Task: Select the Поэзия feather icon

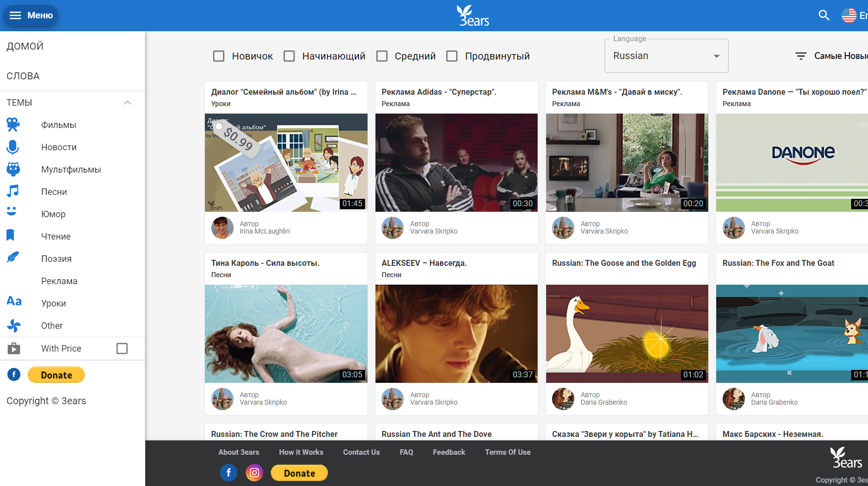Action: point(13,257)
